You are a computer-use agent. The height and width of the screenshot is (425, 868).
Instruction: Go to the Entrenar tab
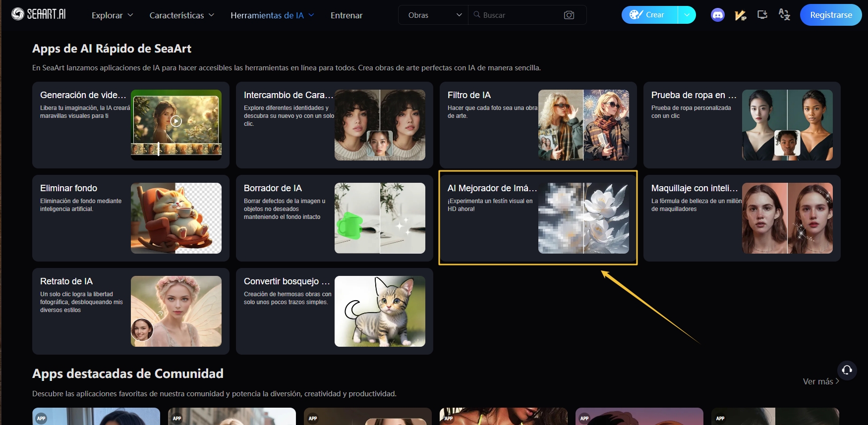[347, 15]
